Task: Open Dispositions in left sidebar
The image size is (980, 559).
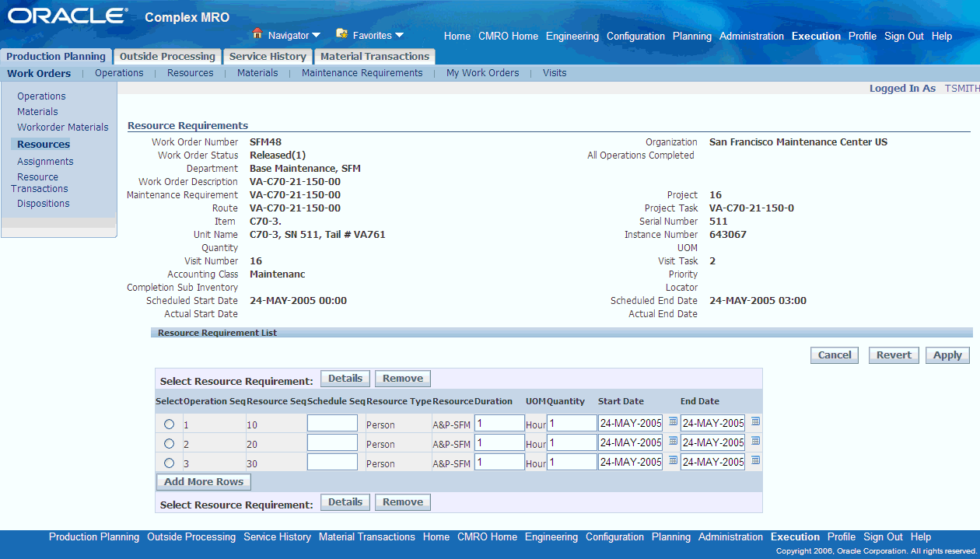Action: (x=44, y=204)
